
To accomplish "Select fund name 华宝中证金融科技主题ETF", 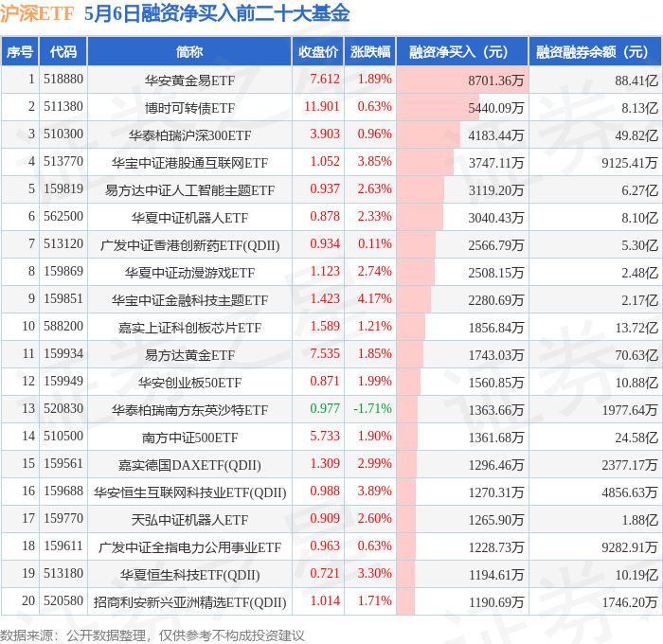I will 189,300.
